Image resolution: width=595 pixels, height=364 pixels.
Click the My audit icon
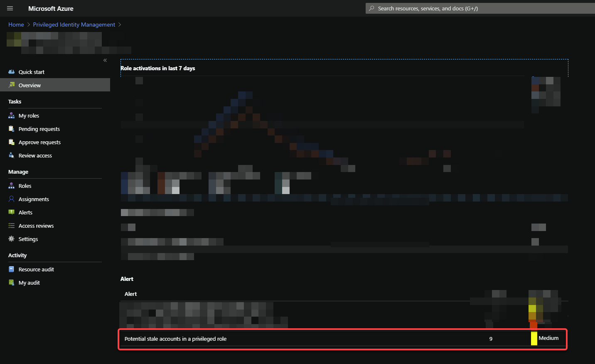(11, 283)
